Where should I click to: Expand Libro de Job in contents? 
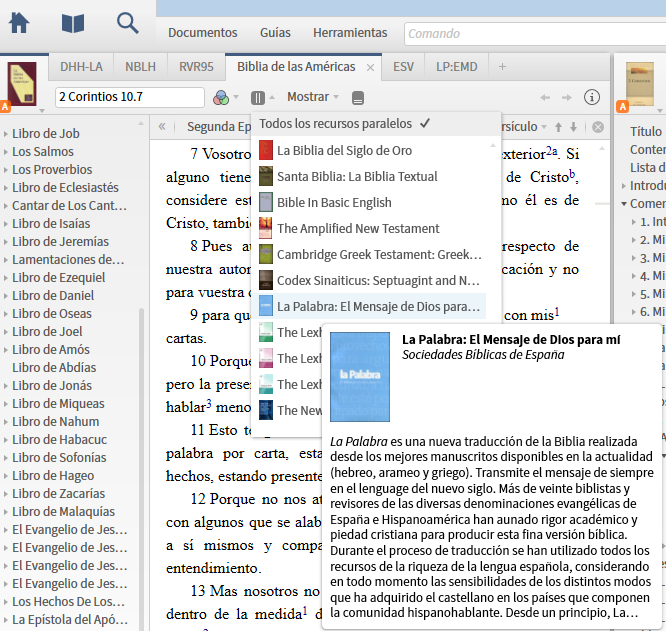click(x=6, y=134)
